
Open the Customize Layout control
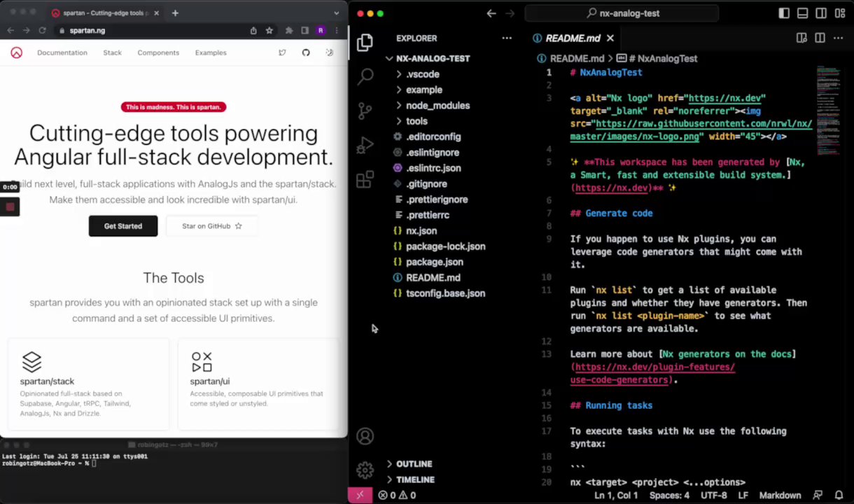839,13
